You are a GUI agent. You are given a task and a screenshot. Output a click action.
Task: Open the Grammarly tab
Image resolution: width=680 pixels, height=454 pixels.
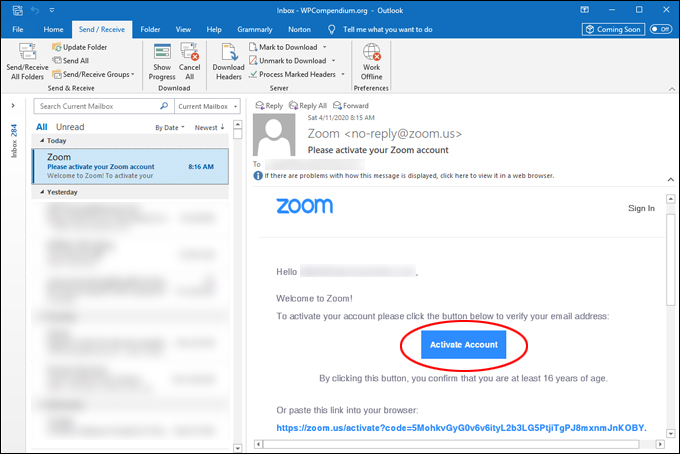255,29
